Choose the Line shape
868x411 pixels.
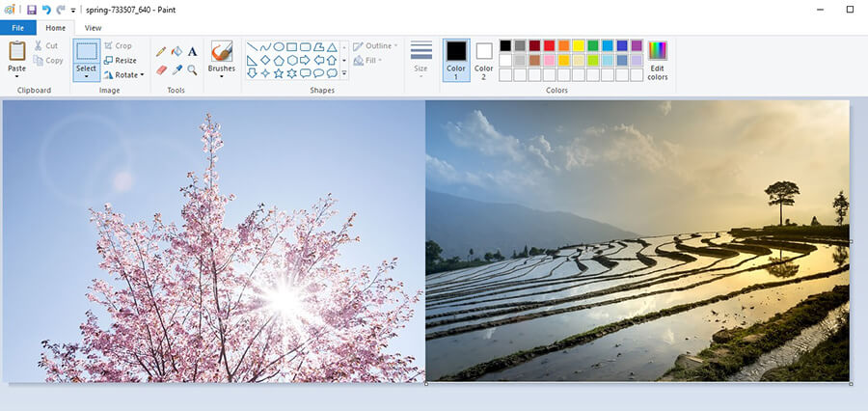(252, 46)
